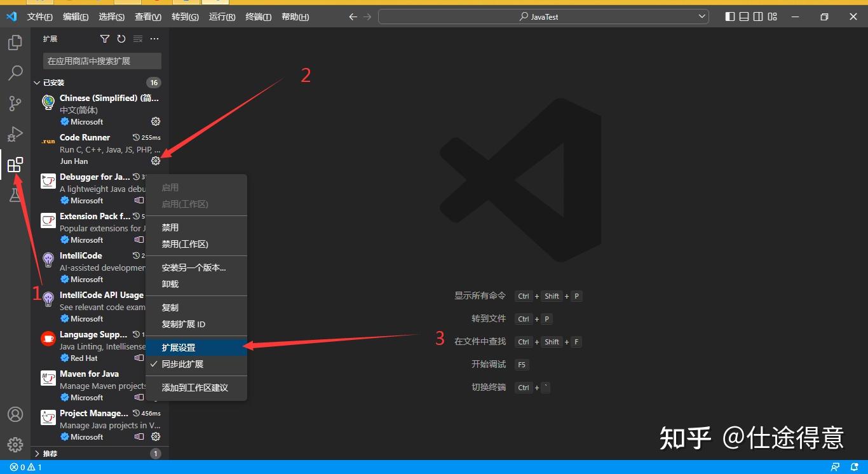Open the Accounts icon in activity bar
Viewport: 868px width, 474px height.
[15, 414]
